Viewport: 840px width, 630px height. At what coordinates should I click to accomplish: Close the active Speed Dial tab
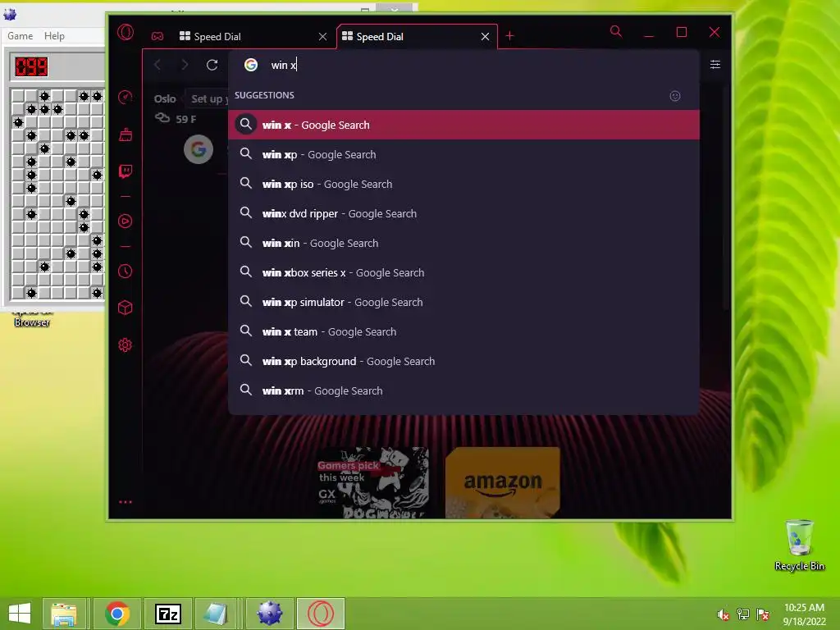485,36
